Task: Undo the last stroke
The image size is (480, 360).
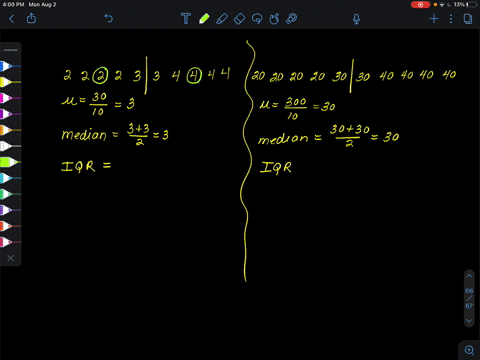Action: (x=109, y=18)
